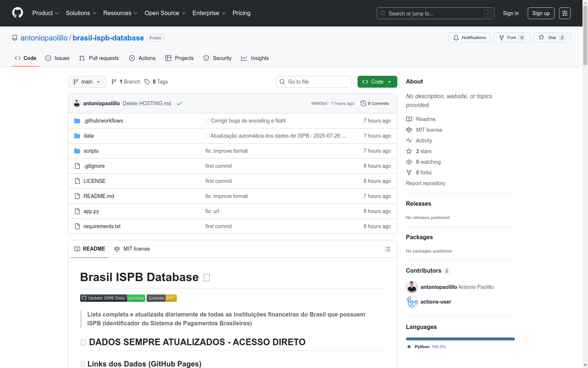The image size is (588, 368).
Task: Click the Sign up button
Action: tap(541, 13)
